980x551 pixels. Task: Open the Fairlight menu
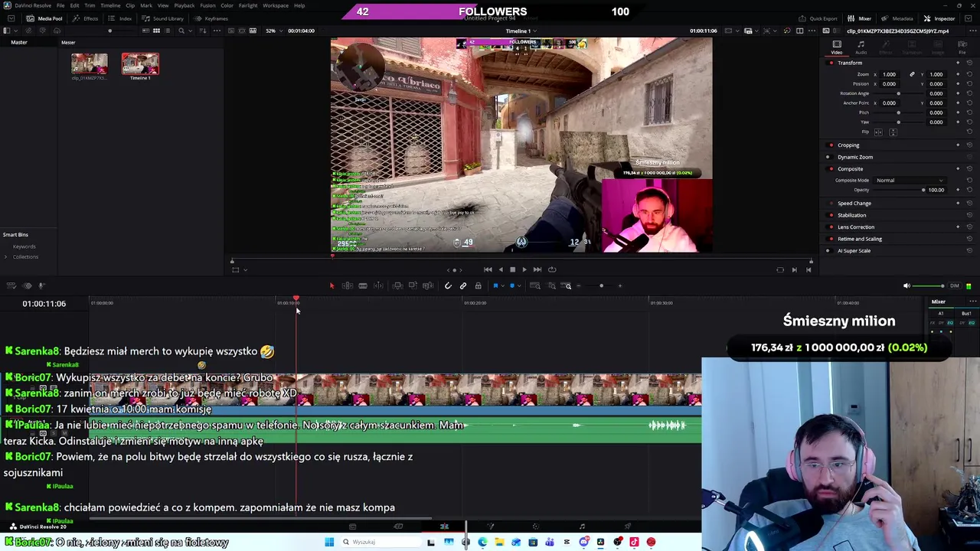pyautogui.click(x=248, y=5)
